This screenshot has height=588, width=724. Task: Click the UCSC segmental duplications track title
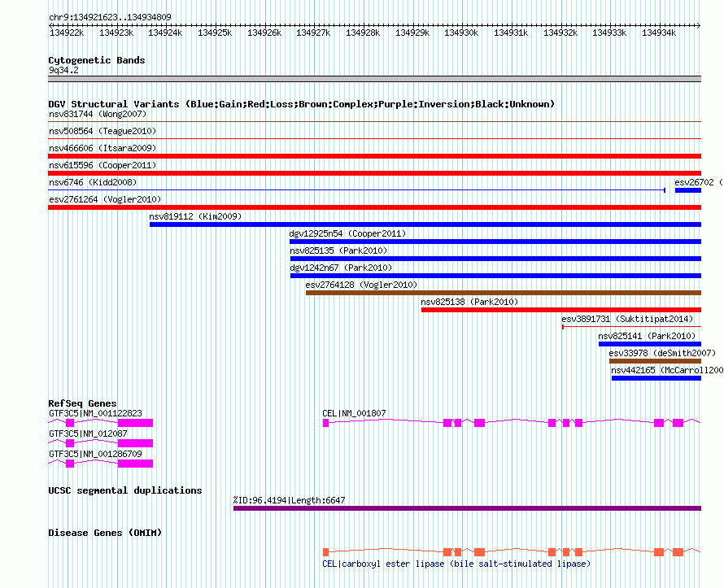pos(125,490)
